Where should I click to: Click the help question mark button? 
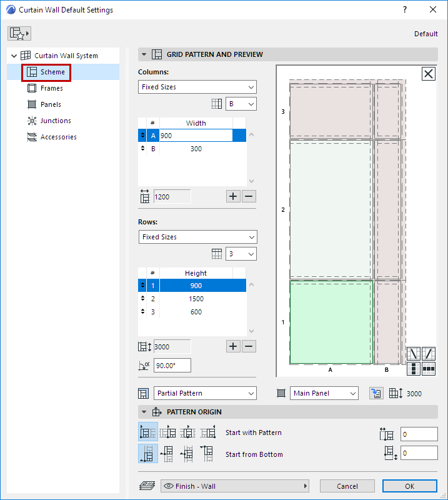pyautogui.click(x=405, y=9)
